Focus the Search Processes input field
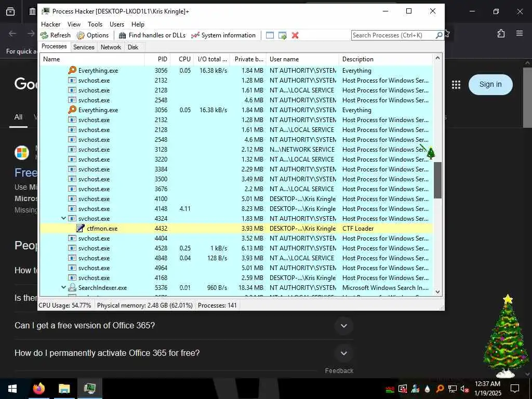 [x=393, y=35]
